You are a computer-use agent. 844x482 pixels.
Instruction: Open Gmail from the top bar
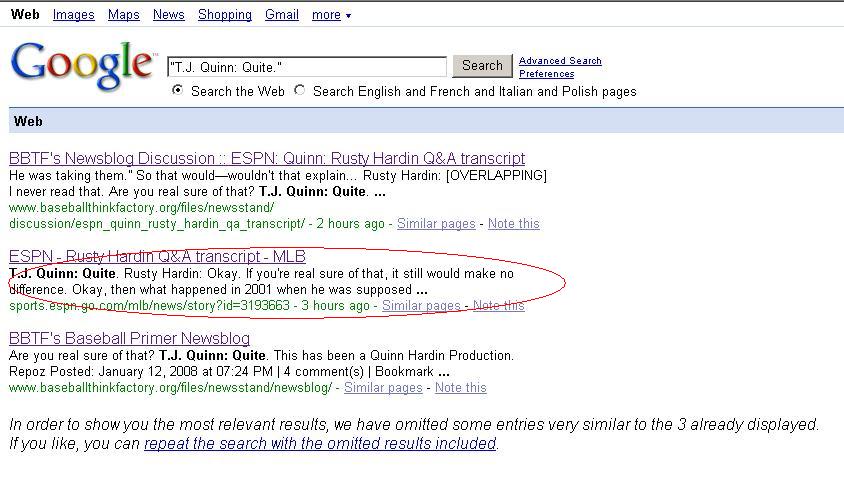(x=281, y=15)
